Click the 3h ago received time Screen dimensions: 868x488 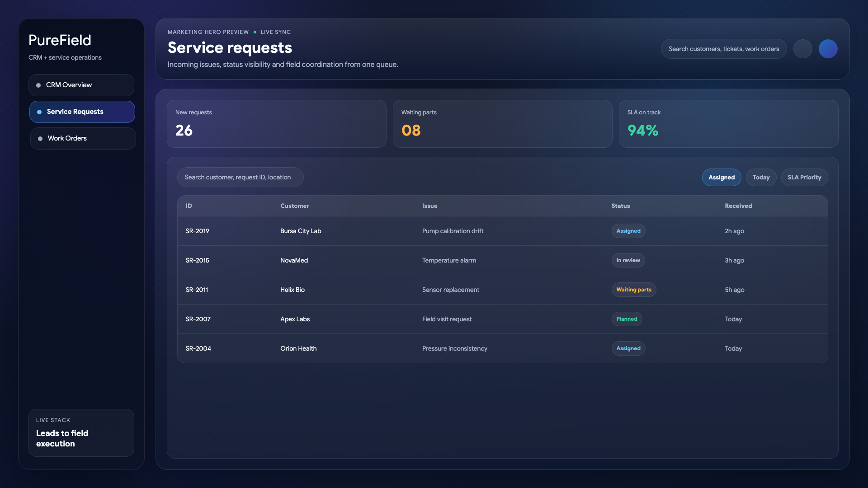(735, 260)
